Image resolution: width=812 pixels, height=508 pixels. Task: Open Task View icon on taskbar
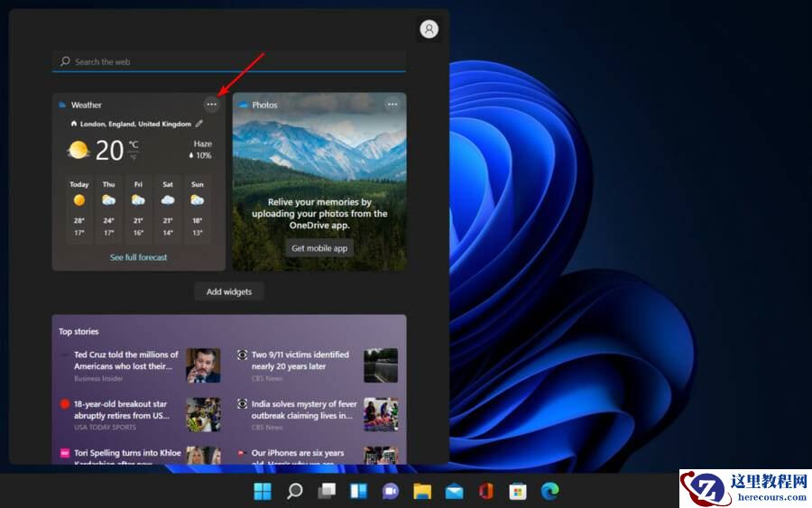(327, 490)
